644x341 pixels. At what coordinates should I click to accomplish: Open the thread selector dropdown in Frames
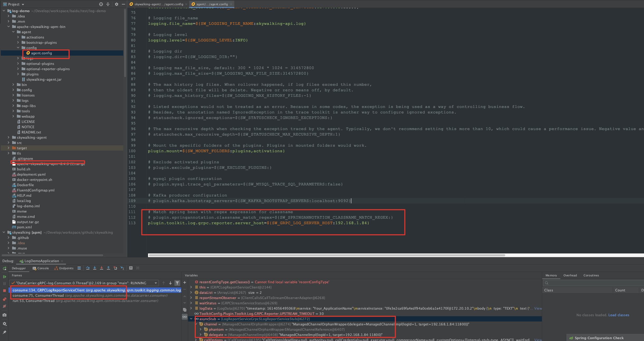[84, 283]
